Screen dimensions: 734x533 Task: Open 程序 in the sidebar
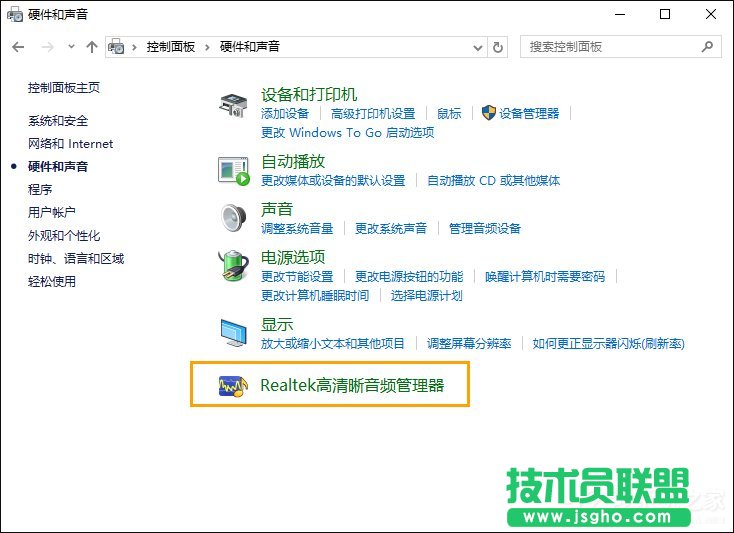40,189
